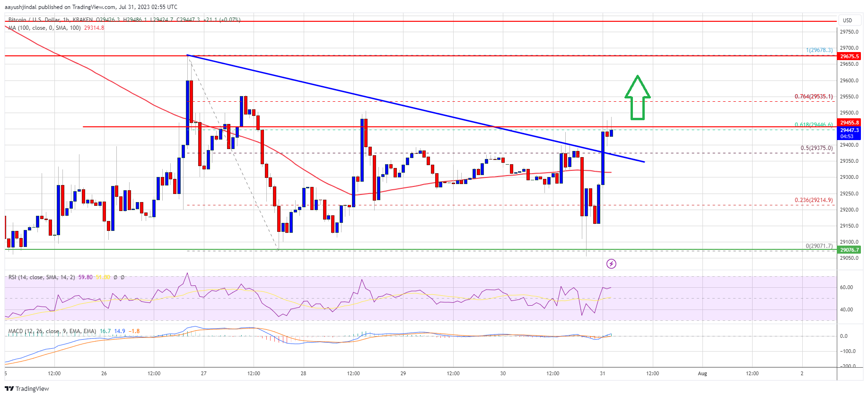
Task: Click the 60.00 level on the RSI axis
Action: point(846,287)
